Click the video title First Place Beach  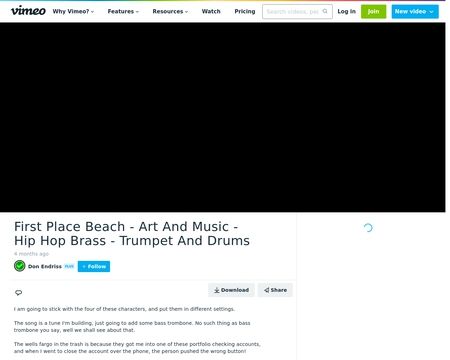pyautogui.click(x=132, y=233)
